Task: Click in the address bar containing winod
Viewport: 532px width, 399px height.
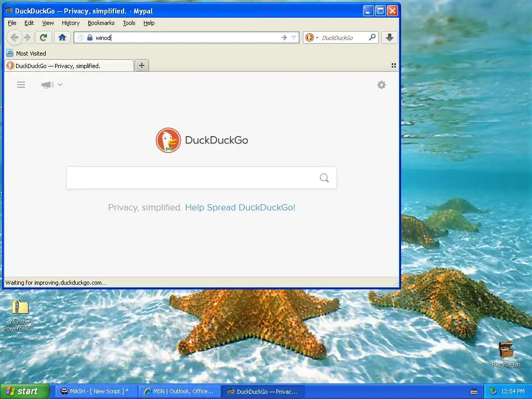Action: point(187,37)
